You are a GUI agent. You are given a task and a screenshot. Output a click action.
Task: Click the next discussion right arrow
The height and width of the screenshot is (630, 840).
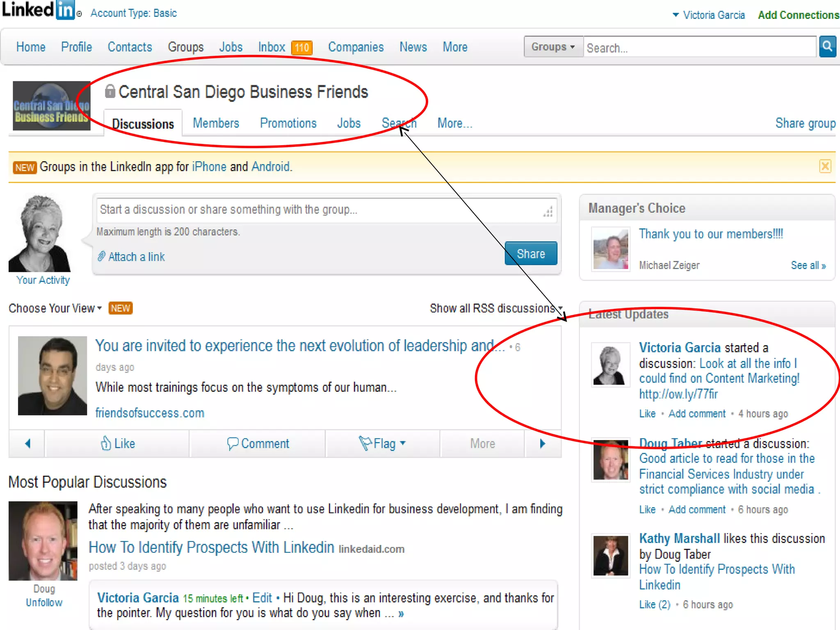coord(542,443)
